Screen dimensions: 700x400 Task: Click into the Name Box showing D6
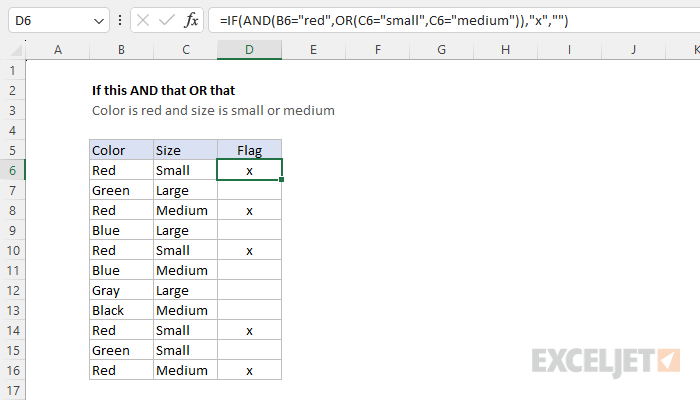click(x=59, y=20)
